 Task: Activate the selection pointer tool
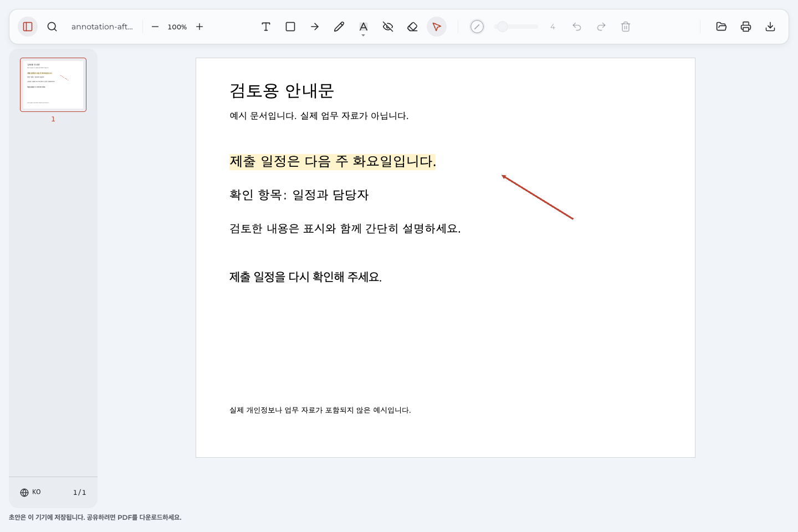(x=437, y=27)
